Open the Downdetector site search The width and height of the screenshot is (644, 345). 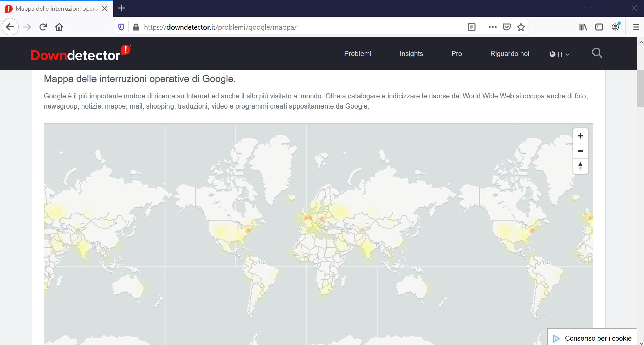pyautogui.click(x=597, y=53)
